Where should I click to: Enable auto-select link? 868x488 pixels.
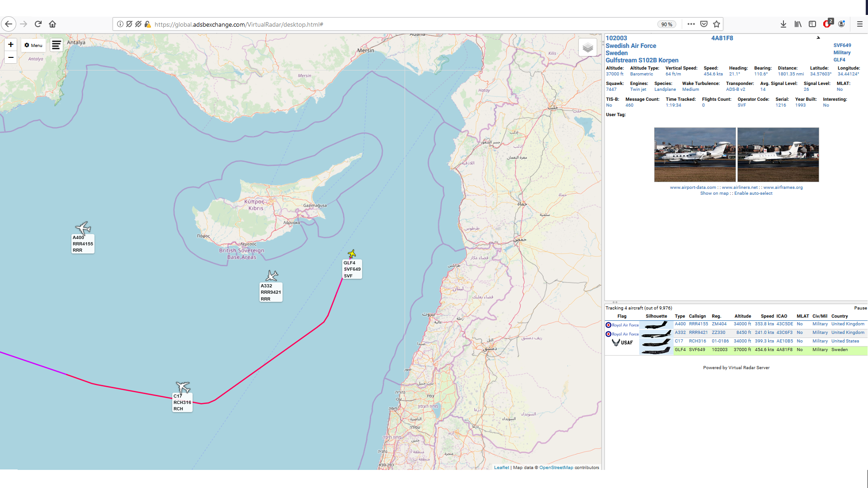pos(753,193)
